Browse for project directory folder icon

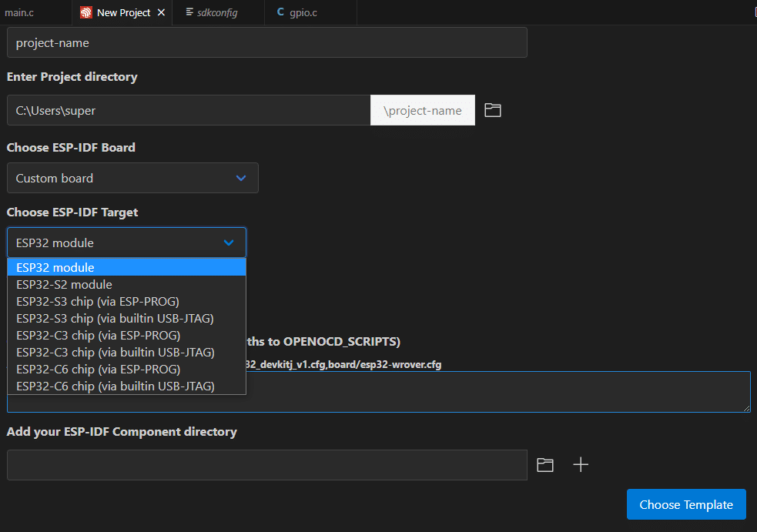[492, 110]
